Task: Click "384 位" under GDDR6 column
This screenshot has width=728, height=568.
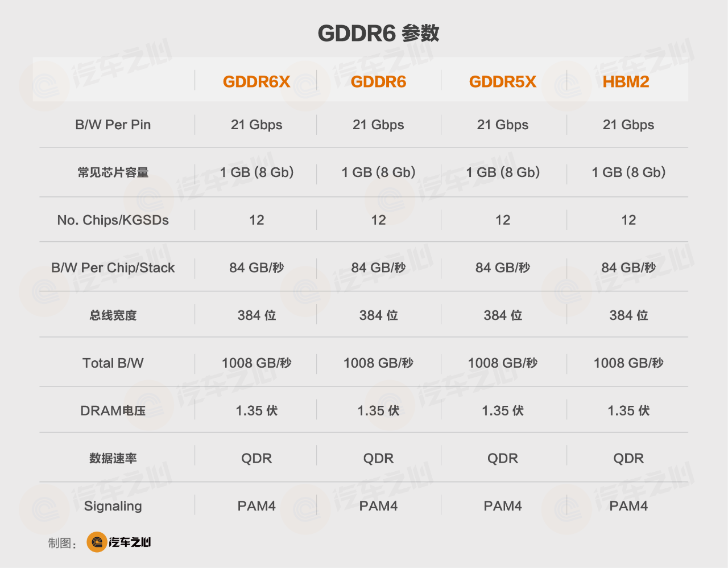Action: pos(378,315)
